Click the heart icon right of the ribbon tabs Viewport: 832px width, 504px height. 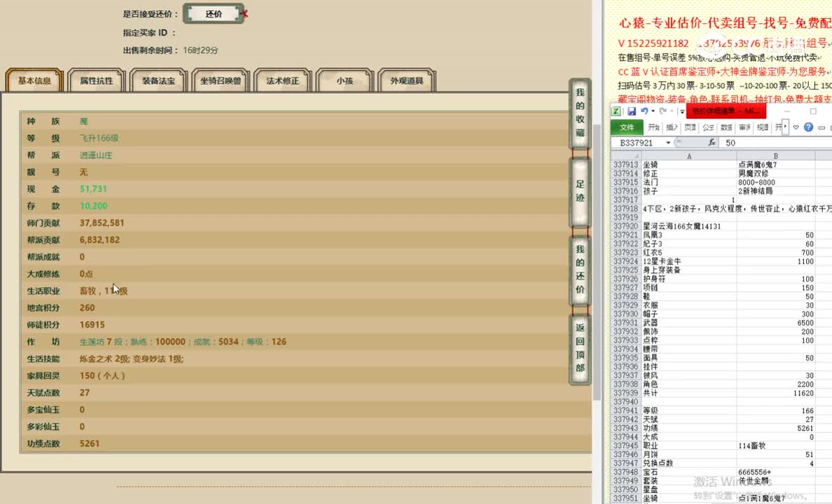[796, 127]
